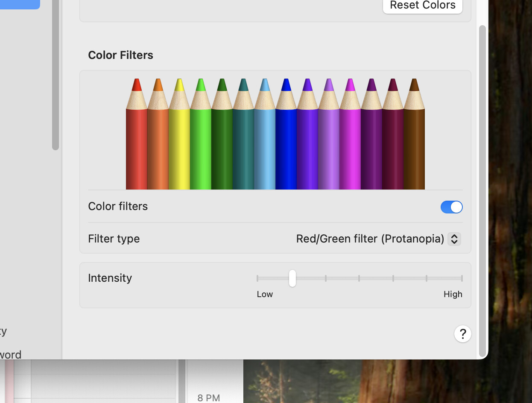Screen dimensions: 532x403
Task: Click the brown colored pencil
Action: (414, 145)
